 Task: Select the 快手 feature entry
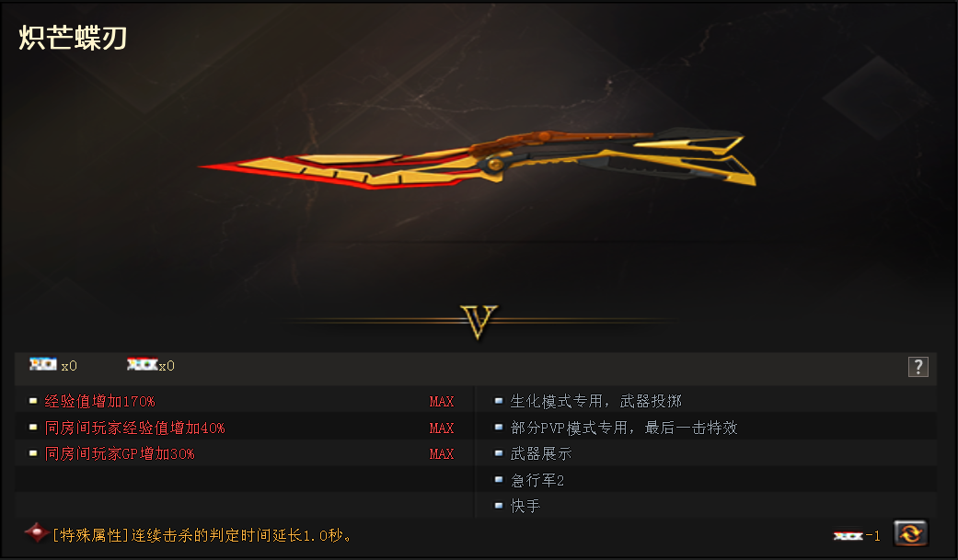[525, 506]
